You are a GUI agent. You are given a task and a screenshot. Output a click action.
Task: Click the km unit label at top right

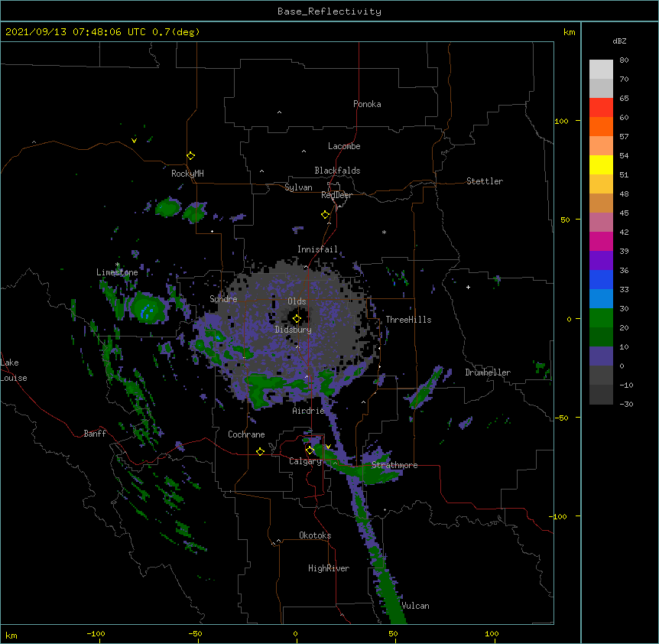pos(570,32)
